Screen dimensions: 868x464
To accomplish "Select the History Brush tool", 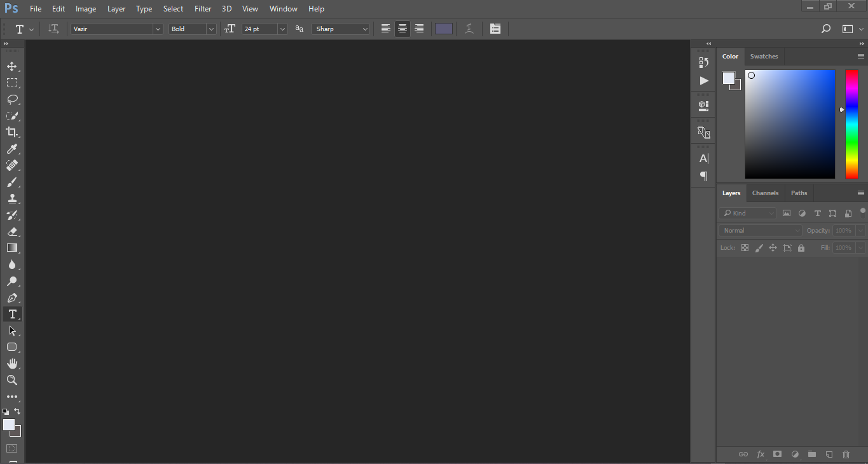I will [11, 215].
